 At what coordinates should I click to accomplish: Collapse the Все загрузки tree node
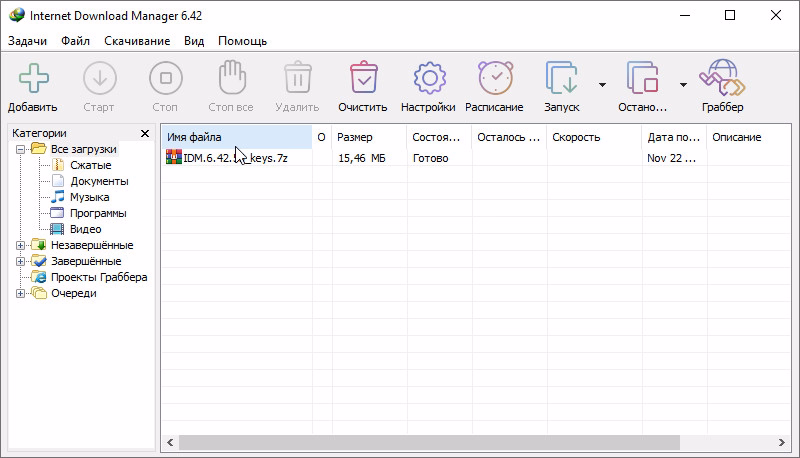tap(20, 149)
